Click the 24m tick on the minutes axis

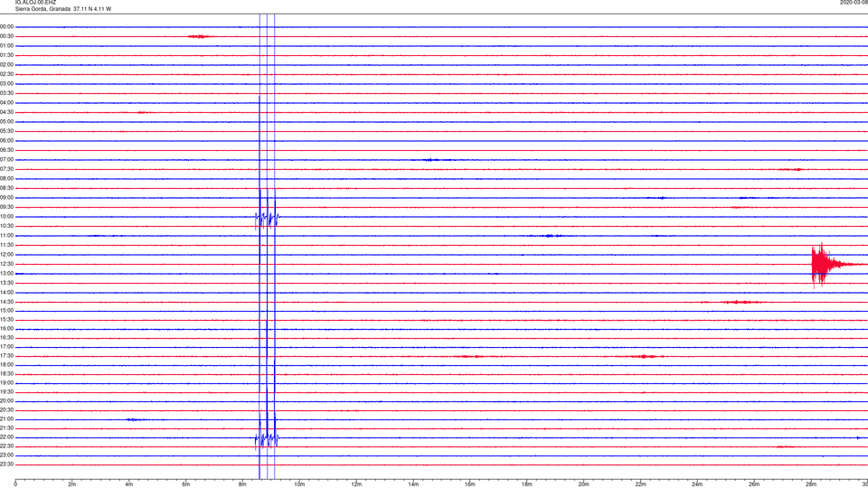(x=697, y=484)
